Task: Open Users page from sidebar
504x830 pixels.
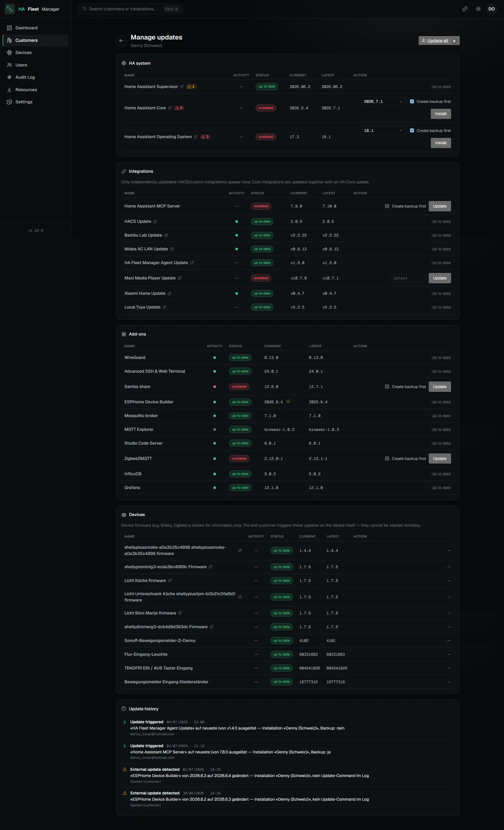Action: click(35, 65)
